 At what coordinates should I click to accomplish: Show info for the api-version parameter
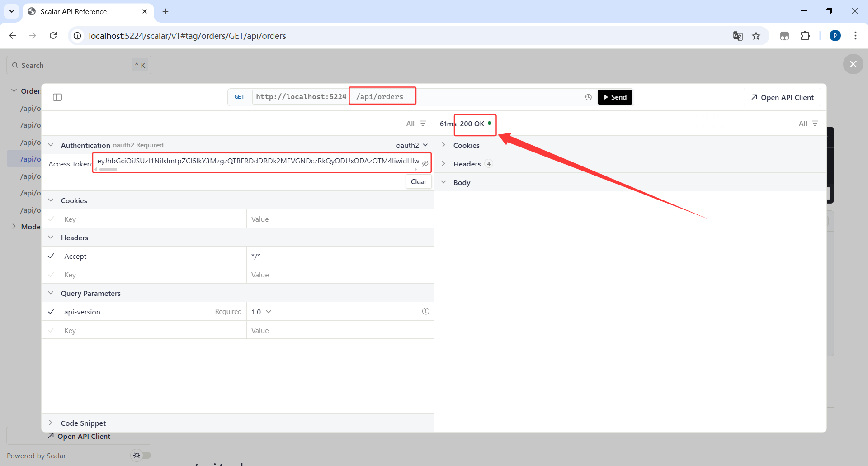coord(425,311)
